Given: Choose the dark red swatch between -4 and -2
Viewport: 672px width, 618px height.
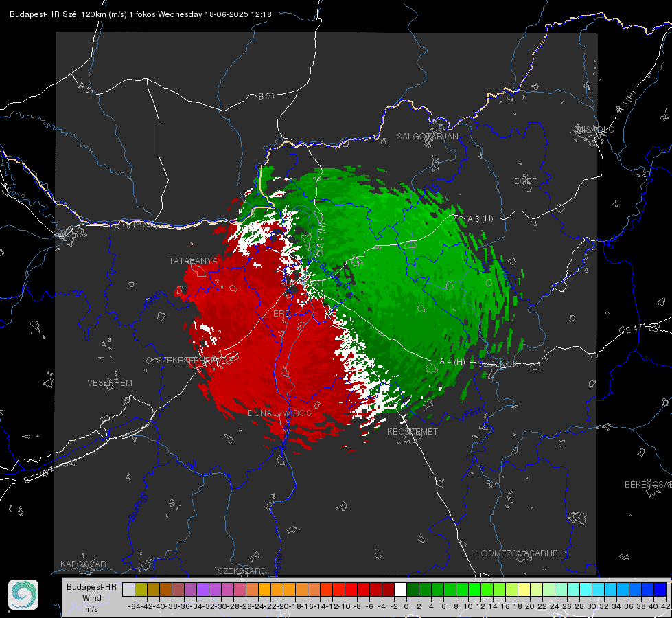Looking at the screenshot, I should pos(388,590).
